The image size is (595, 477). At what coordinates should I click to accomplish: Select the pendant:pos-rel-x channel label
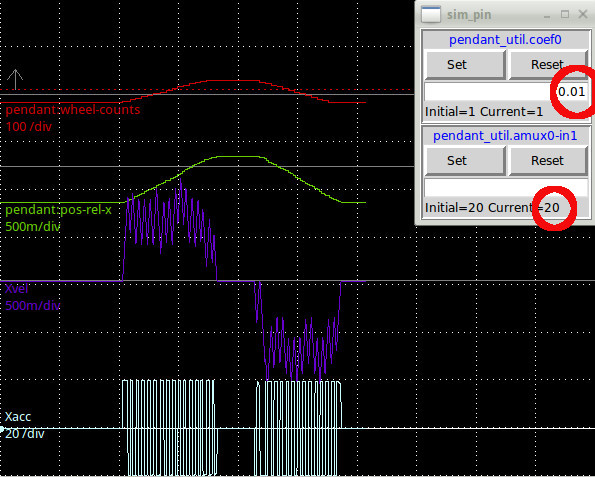pos(58,210)
